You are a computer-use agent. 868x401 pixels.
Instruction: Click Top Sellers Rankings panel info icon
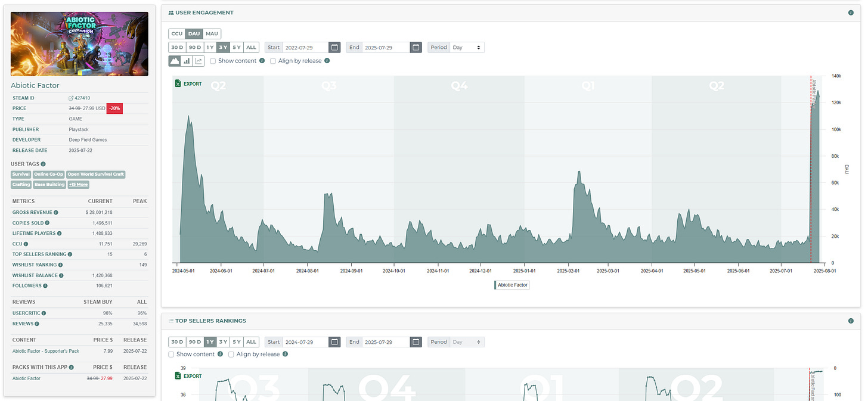coord(851,321)
